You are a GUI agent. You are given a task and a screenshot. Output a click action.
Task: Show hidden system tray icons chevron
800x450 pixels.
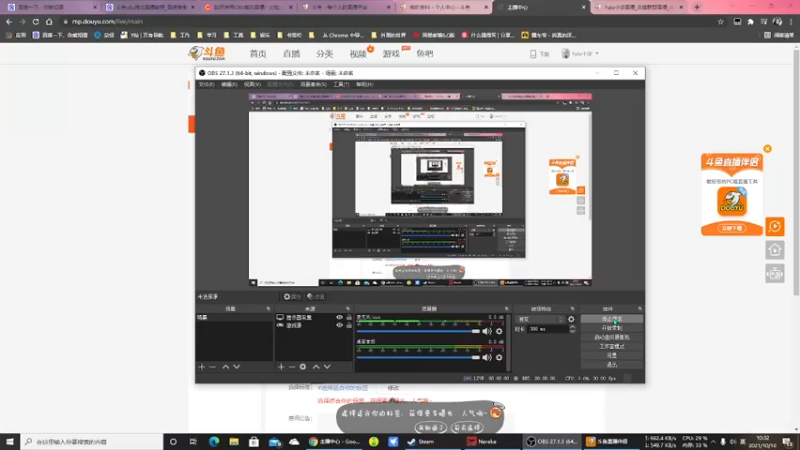(x=713, y=441)
